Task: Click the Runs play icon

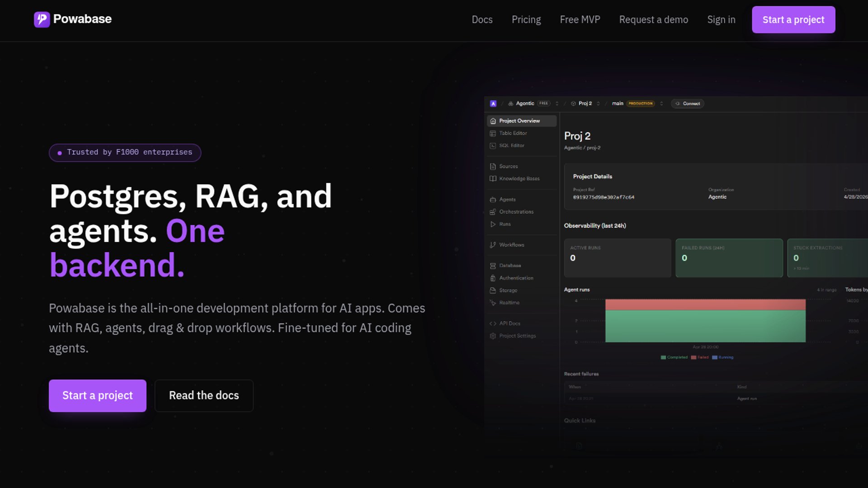Action: click(493, 224)
